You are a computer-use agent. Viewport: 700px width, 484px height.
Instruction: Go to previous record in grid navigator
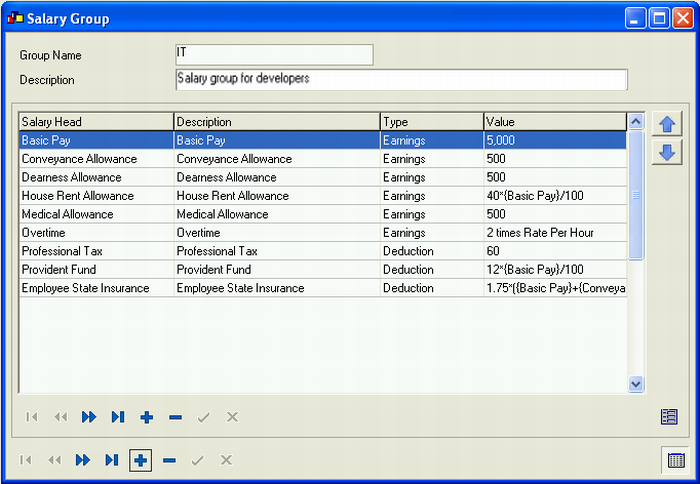[60, 417]
